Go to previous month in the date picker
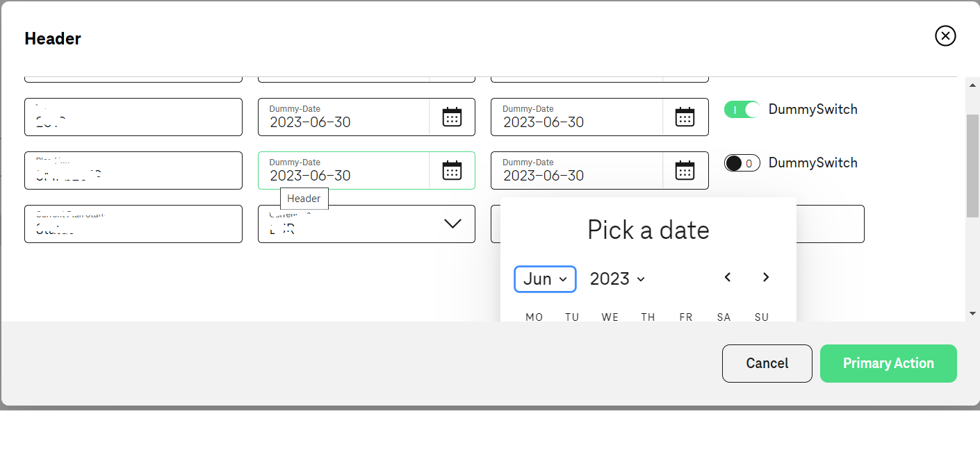980x450 pixels. click(x=727, y=277)
